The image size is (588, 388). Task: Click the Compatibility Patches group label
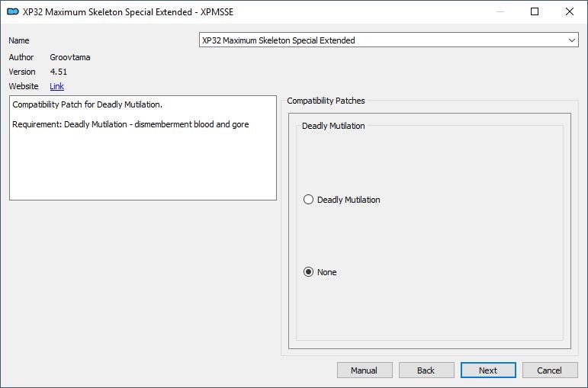326,101
